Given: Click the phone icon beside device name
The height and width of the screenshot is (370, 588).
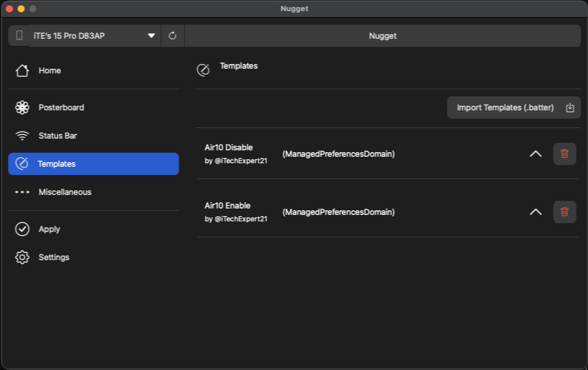Looking at the screenshot, I should pyautogui.click(x=19, y=36).
